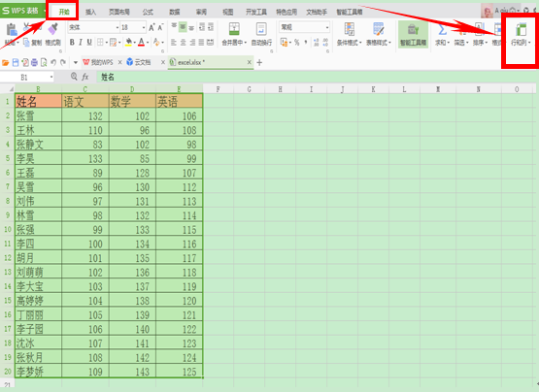Image resolution: width=539 pixels, height=392 pixels.
Task: Add a new document tab
Action: pos(259,62)
